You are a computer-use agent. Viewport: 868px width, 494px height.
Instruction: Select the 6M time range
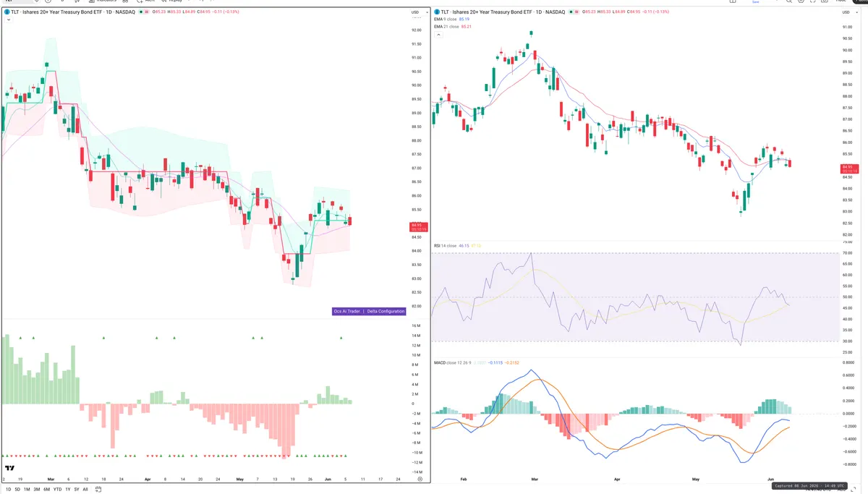tap(46, 490)
